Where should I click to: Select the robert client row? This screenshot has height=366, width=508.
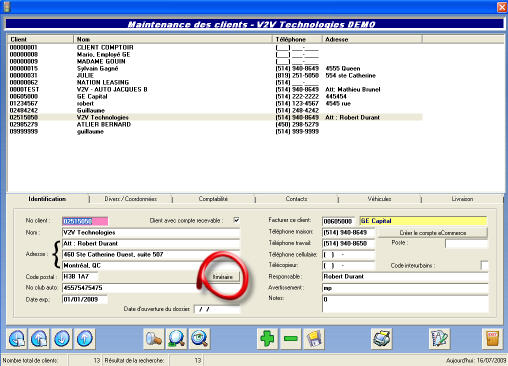pos(215,103)
